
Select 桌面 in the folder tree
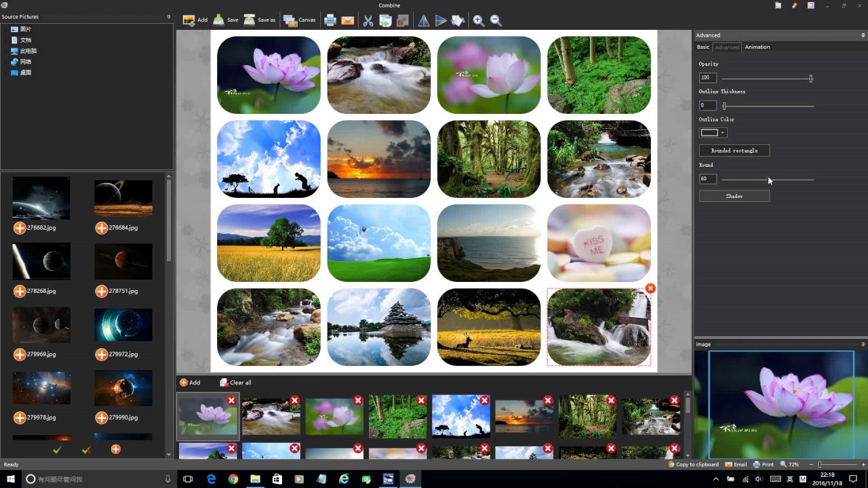pos(21,73)
